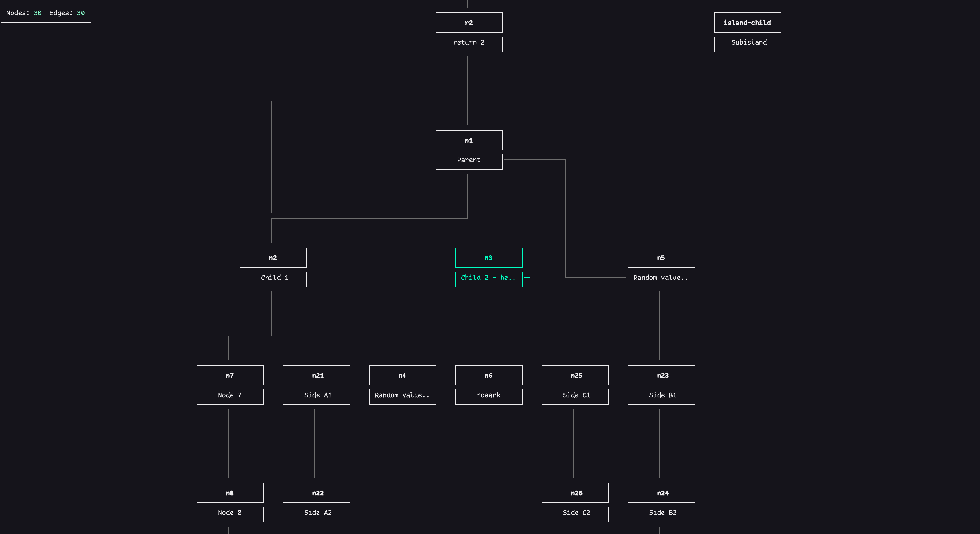This screenshot has width=980, height=534.
Task: Click the r2 node labeled return 2
Action: (x=469, y=23)
